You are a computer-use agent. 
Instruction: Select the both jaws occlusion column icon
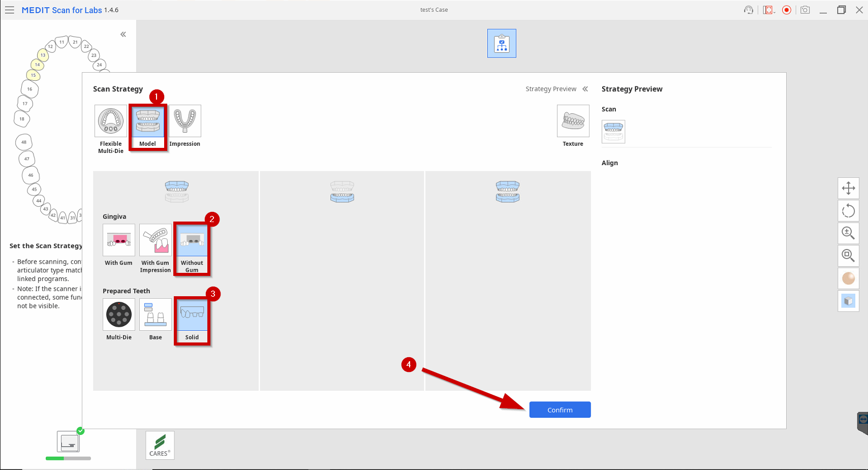(508, 192)
